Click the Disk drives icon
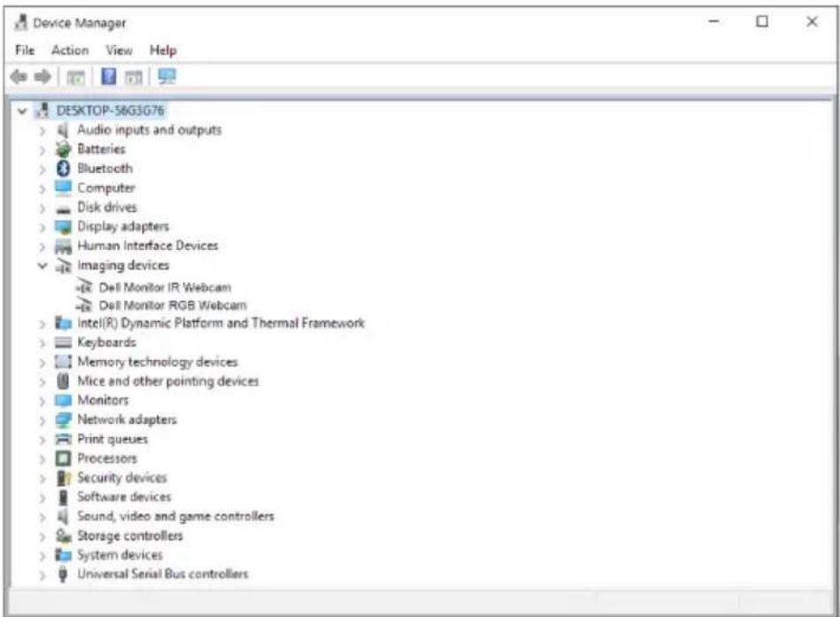The image size is (840, 617). 63,208
